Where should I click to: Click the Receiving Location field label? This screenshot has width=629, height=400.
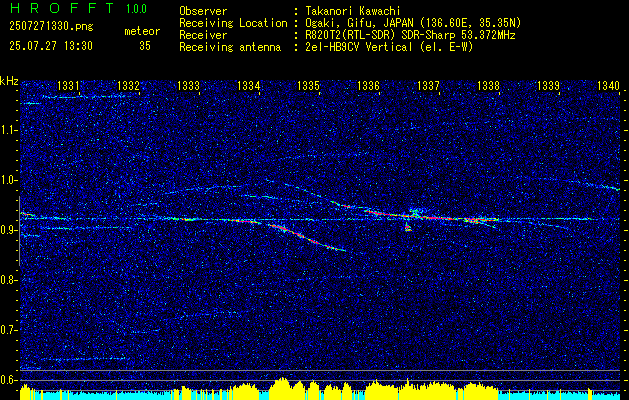(233, 23)
